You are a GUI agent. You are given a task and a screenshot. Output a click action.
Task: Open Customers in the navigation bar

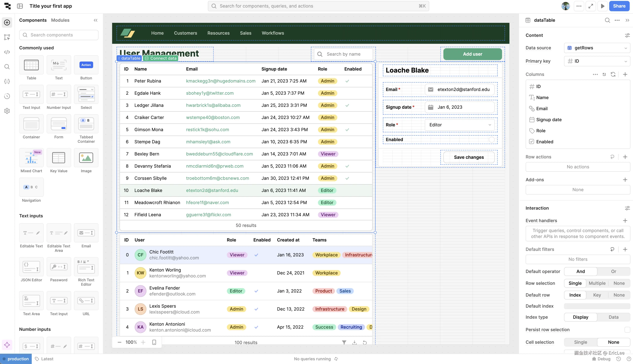[185, 33]
